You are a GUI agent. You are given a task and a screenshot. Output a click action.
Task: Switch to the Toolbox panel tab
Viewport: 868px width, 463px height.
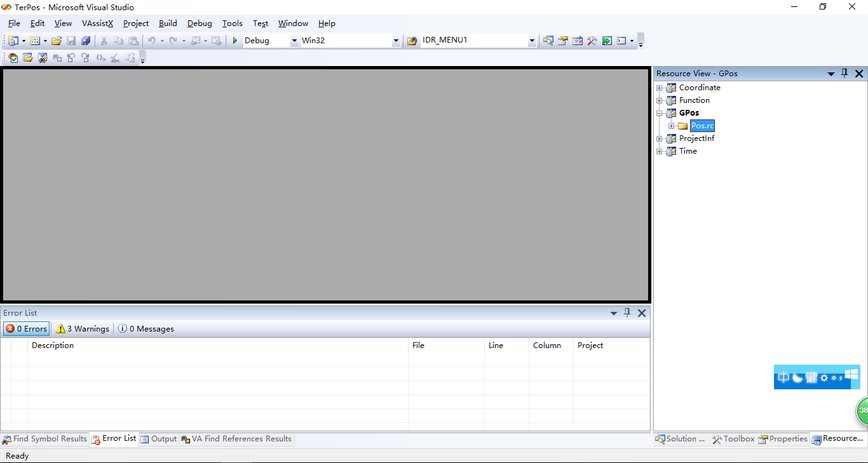tap(733, 439)
